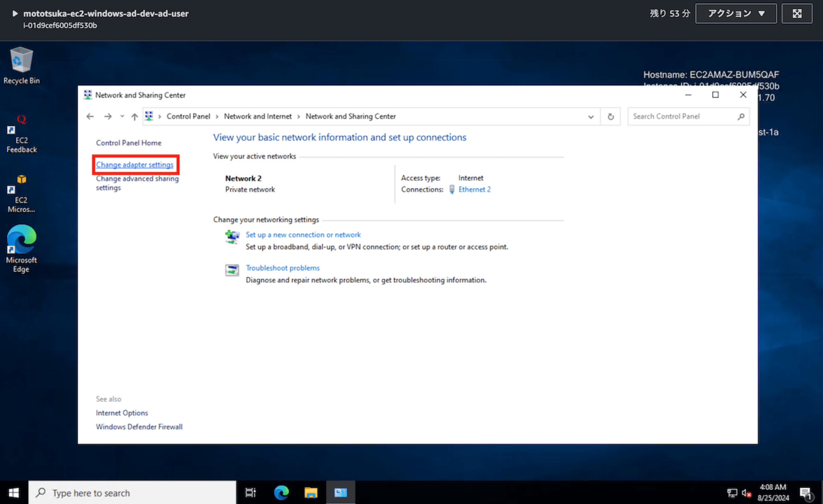Open Change adapter settings link
Image resolution: width=823 pixels, height=504 pixels.
pyautogui.click(x=134, y=165)
